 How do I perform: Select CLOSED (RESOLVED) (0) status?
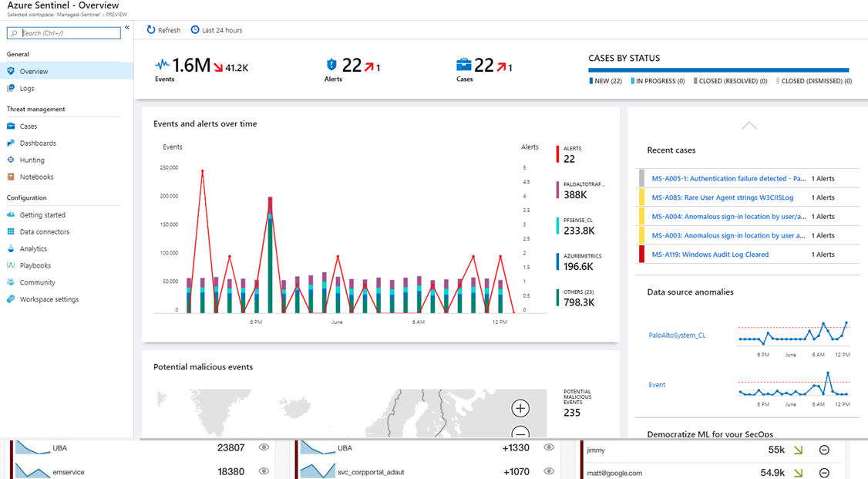click(x=731, y=81)
